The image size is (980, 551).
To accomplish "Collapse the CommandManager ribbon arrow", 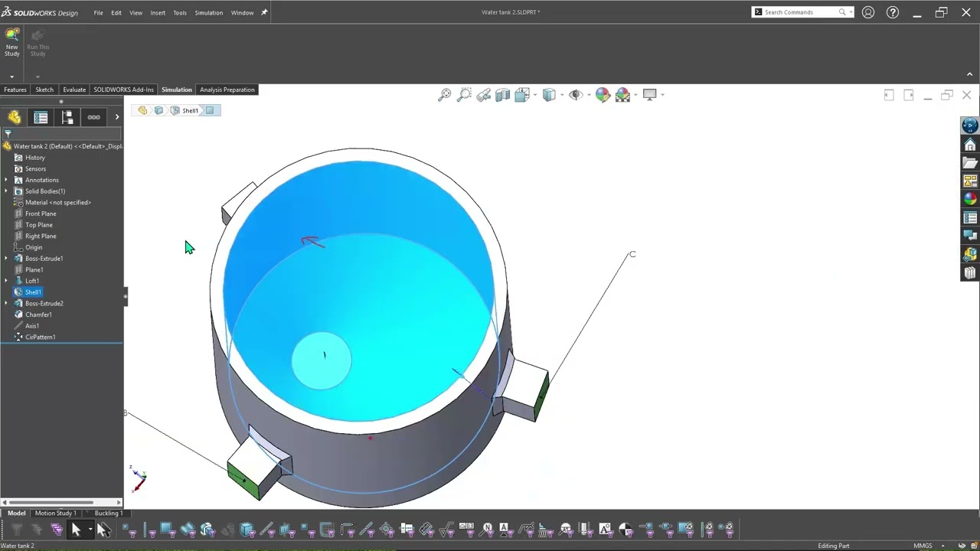I will point(970,74).
